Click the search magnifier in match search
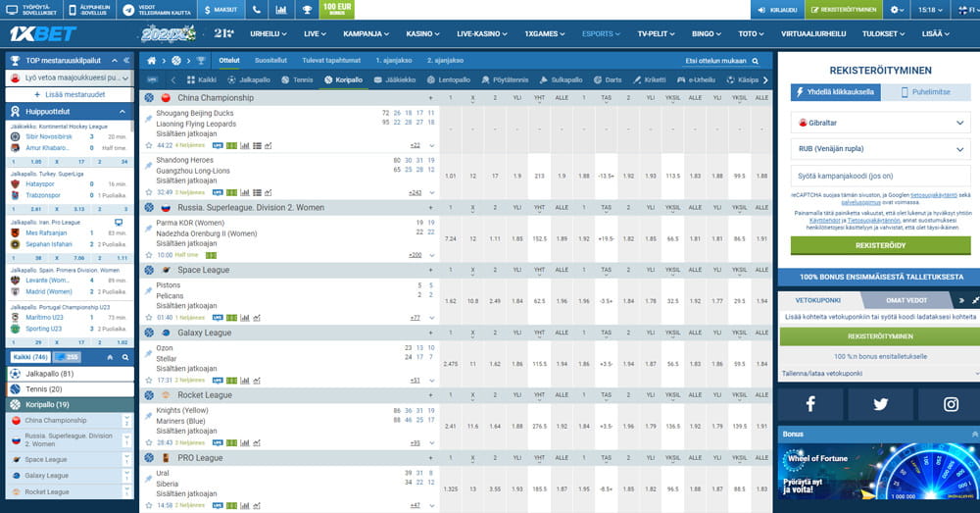Viewport: 980px width, 513px height. click(755, 61)
